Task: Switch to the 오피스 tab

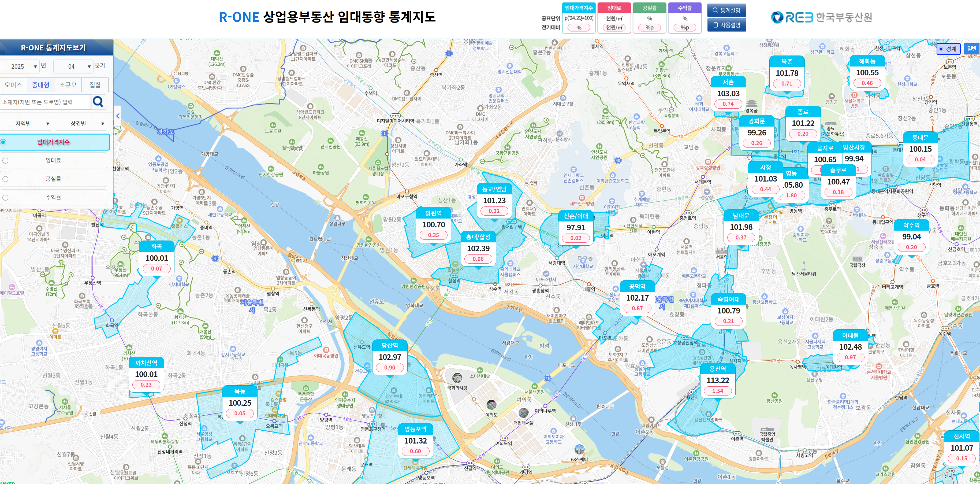Action: click(13, 85)
